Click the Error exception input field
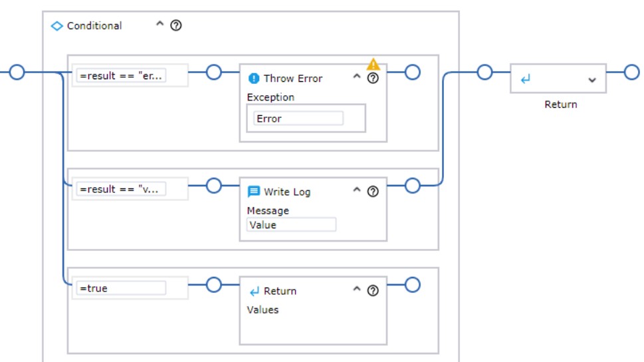 tap(298, 118)
